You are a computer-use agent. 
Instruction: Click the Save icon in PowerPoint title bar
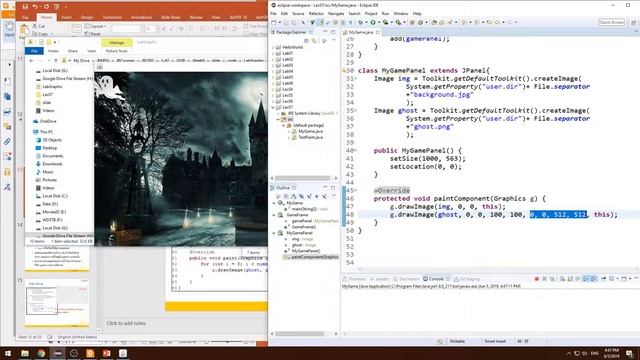click(25, 7)
